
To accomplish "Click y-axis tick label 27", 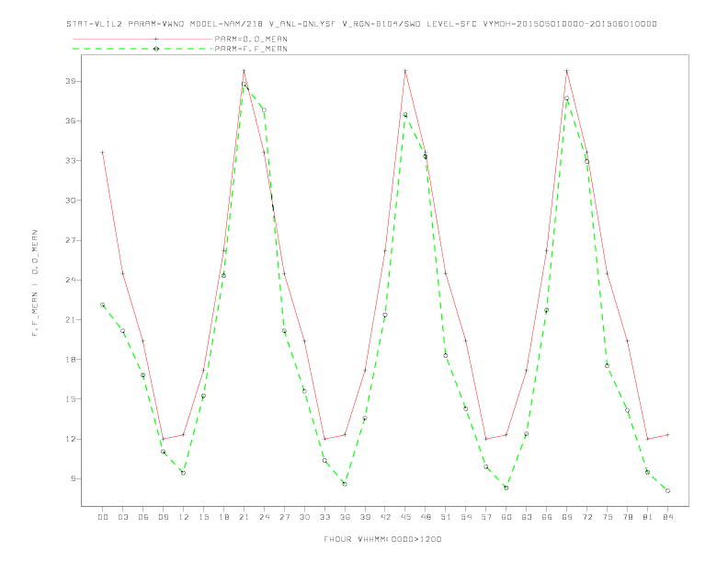I will 70,240.
